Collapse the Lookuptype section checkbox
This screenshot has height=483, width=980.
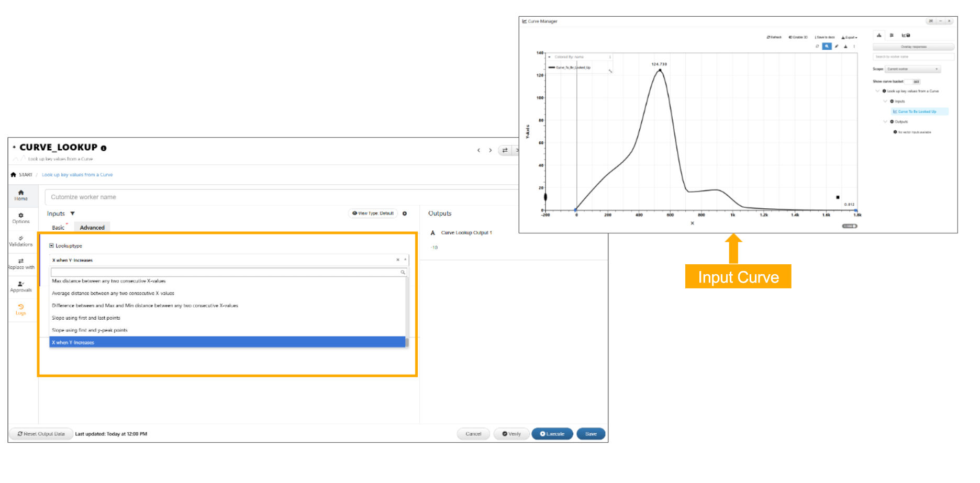[51, 245]
